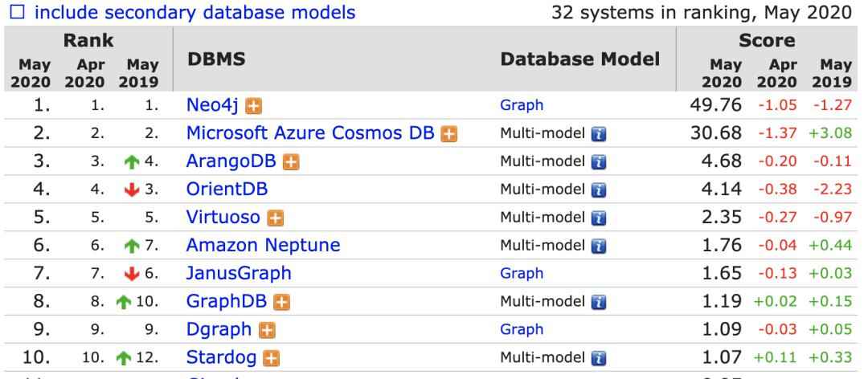Click the plus icon next to Virtuoso
868x379 pixels.
(x=275, y=218)
